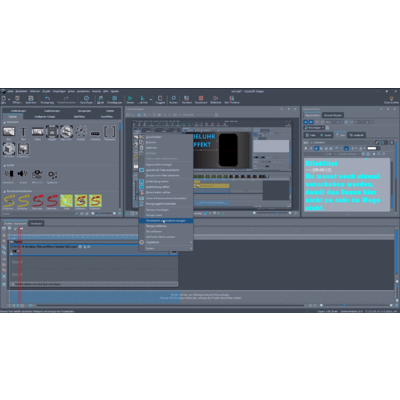The height and width of the screenshot is (400, 400).
Task: Select the Flexi-Collage object icon
Action: point(66,132)
